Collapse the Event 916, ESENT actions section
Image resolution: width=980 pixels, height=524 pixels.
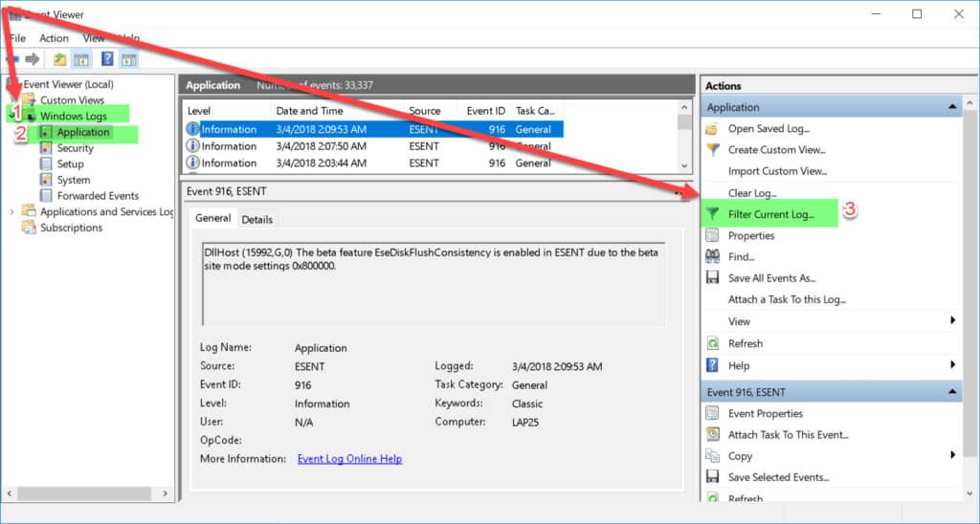952,392
